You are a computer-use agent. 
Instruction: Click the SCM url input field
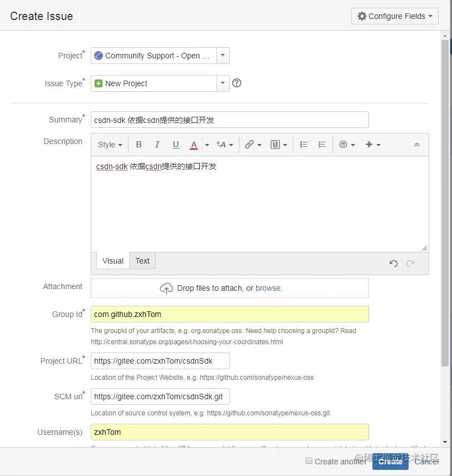coord(160,396)
